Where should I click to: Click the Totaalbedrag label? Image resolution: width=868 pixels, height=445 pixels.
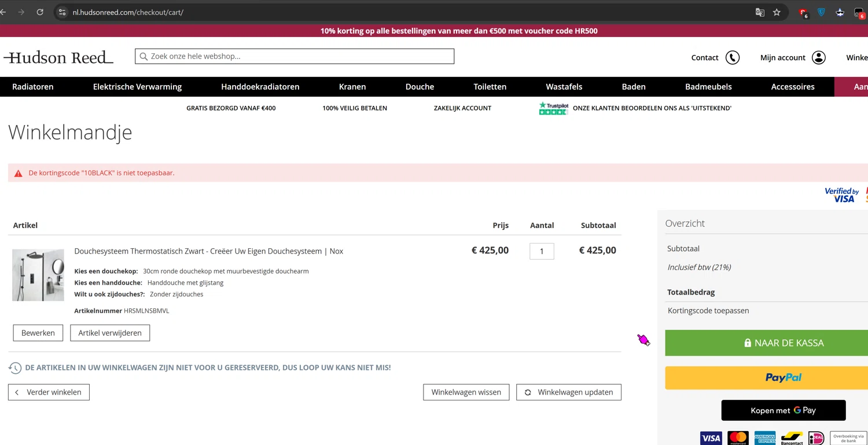[691, 292]
